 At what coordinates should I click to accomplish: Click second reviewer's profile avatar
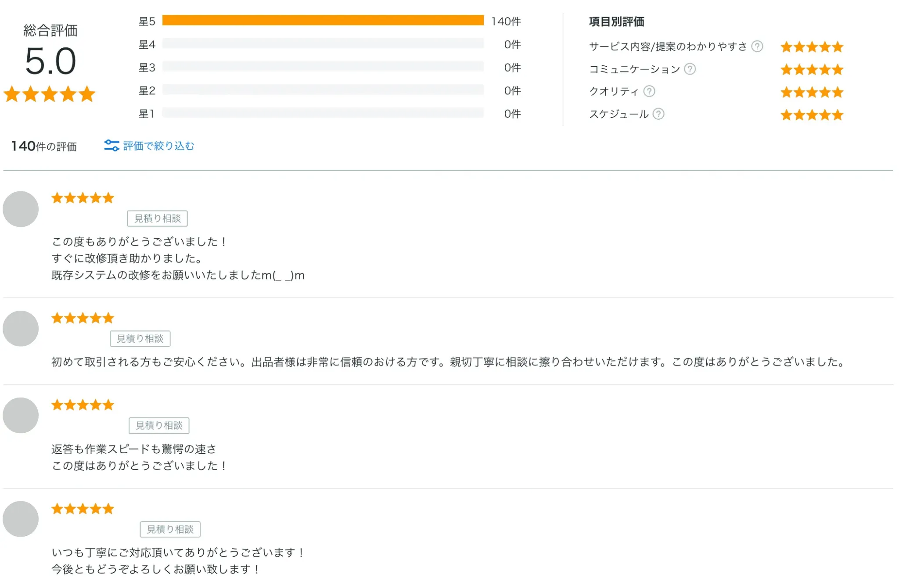(21, 329)
